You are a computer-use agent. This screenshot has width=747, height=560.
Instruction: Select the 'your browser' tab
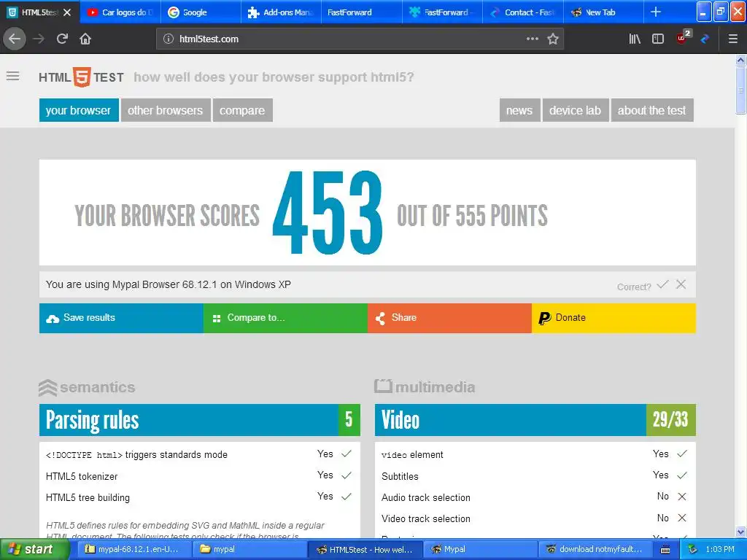[x=79, y=111]
